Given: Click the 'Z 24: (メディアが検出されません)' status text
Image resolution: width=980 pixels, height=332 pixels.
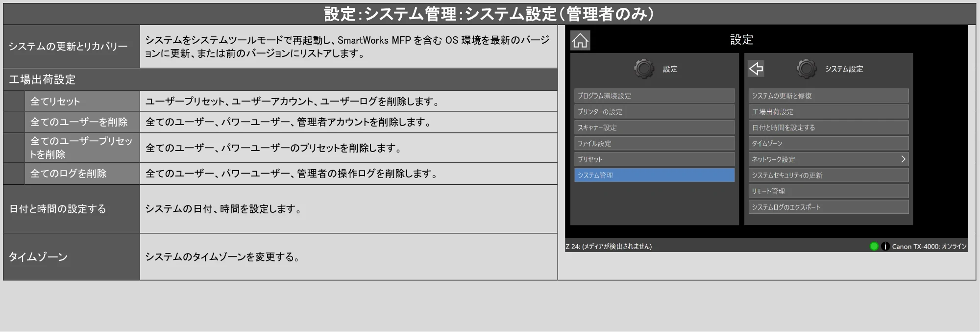Looking at the screenshot, I should 609,246.
